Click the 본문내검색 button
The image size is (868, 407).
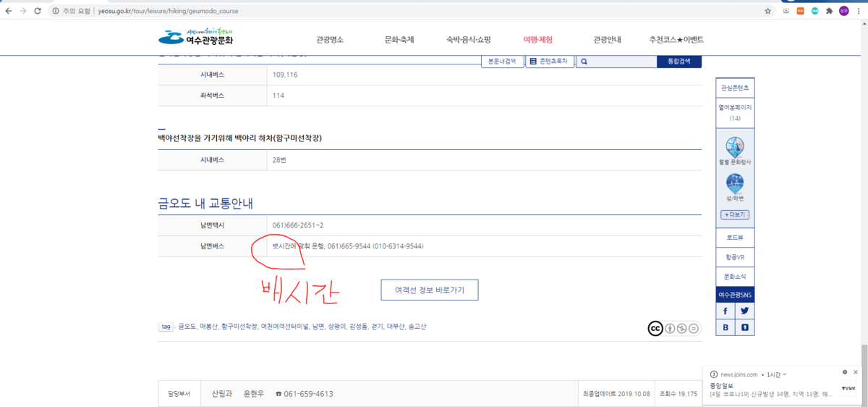[x=502, y=62]
